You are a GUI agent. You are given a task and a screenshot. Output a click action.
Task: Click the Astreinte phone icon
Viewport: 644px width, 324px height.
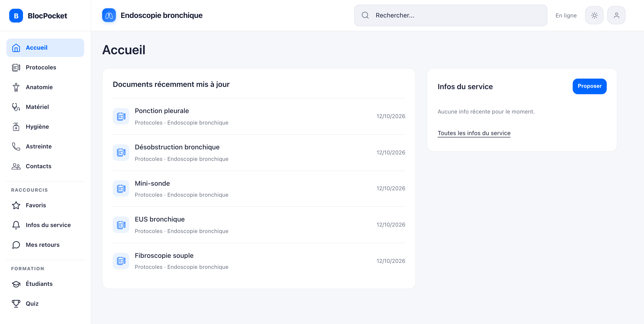16,146
